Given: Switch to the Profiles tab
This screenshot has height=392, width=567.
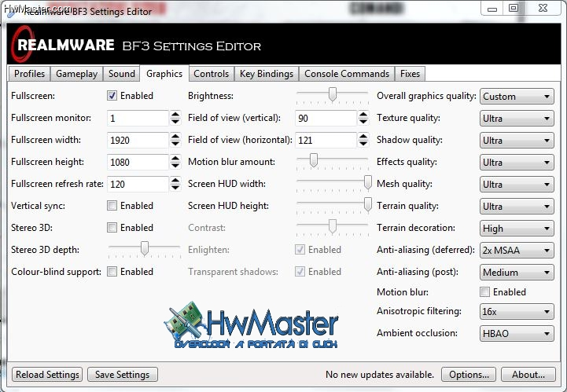Looking at the screenshot, I should tap(29, 74).
